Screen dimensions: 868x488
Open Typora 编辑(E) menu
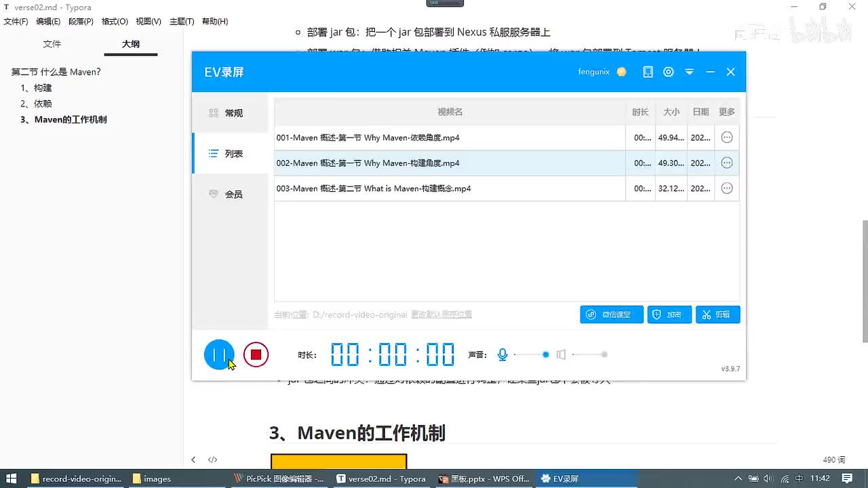(48, 22)
